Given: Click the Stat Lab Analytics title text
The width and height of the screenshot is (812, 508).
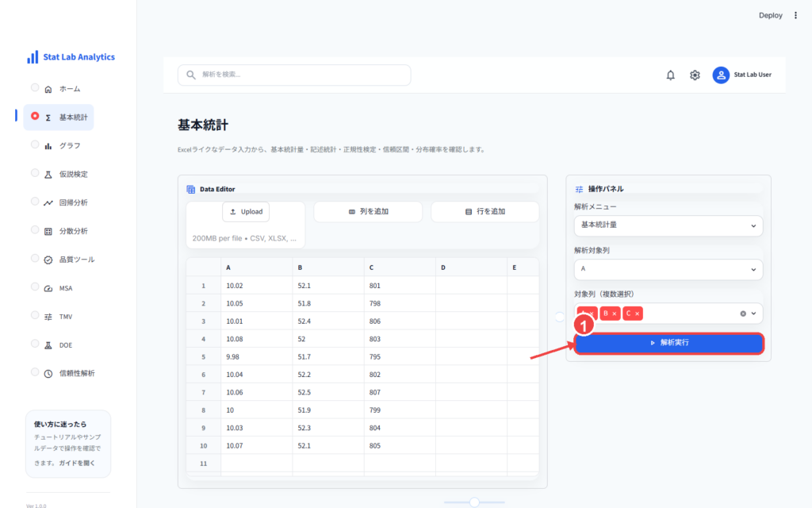Looking at the screenshot, I should 79,57.
